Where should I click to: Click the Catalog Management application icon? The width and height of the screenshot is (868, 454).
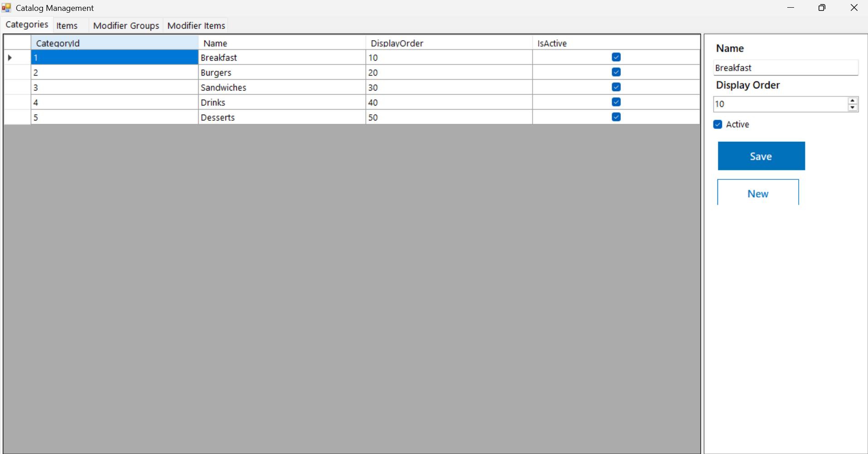[x=6, y=8]
